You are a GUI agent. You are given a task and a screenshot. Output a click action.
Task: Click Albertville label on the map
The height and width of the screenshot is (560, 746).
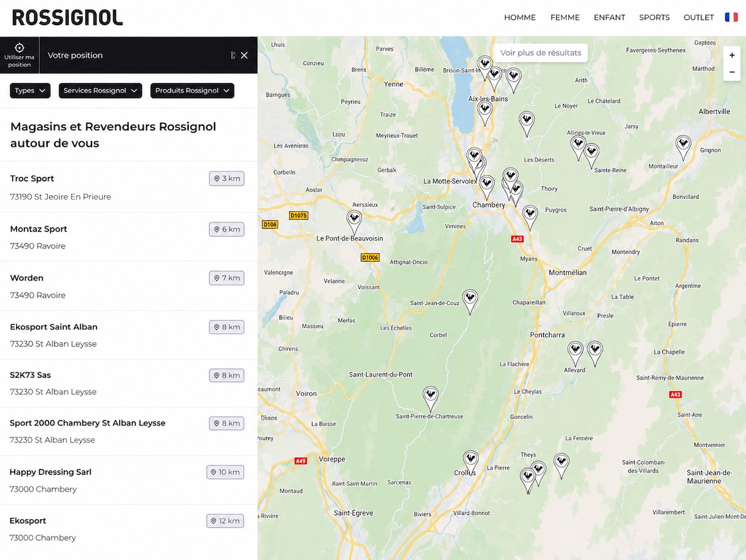pyautogui.click(x=714, y=111)
